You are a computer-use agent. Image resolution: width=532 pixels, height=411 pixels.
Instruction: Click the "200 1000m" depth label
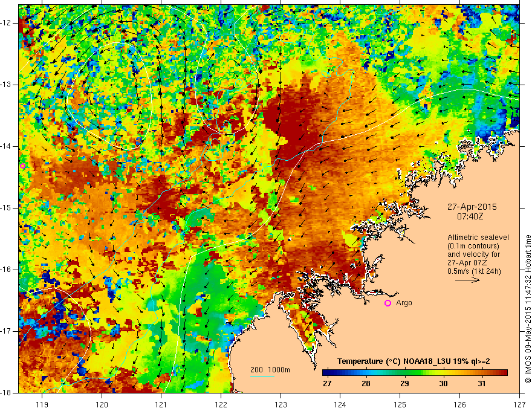coord(270,370)
